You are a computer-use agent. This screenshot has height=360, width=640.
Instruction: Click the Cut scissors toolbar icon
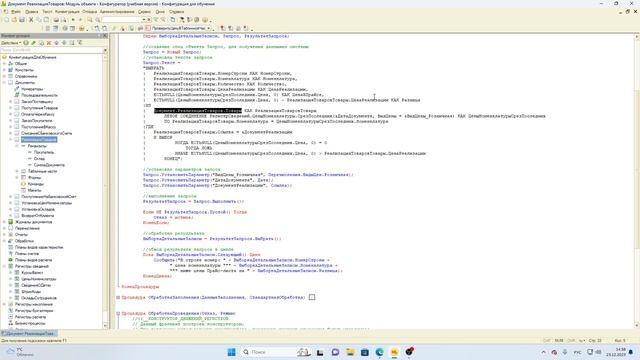click(x=31, y=20)
